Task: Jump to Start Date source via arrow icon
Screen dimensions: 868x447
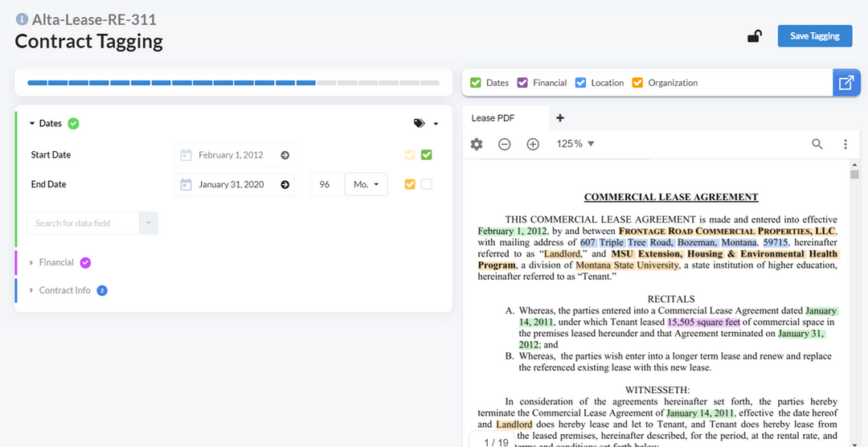Action: (285, 155)
